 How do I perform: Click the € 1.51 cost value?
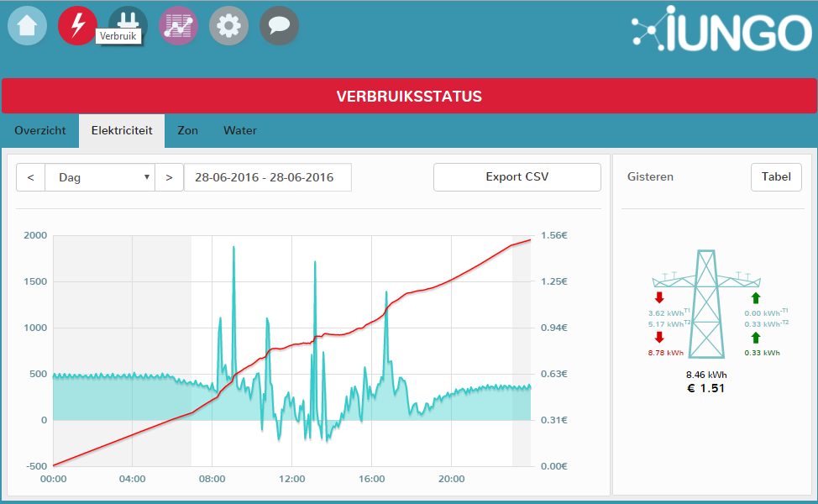[705, 388]
